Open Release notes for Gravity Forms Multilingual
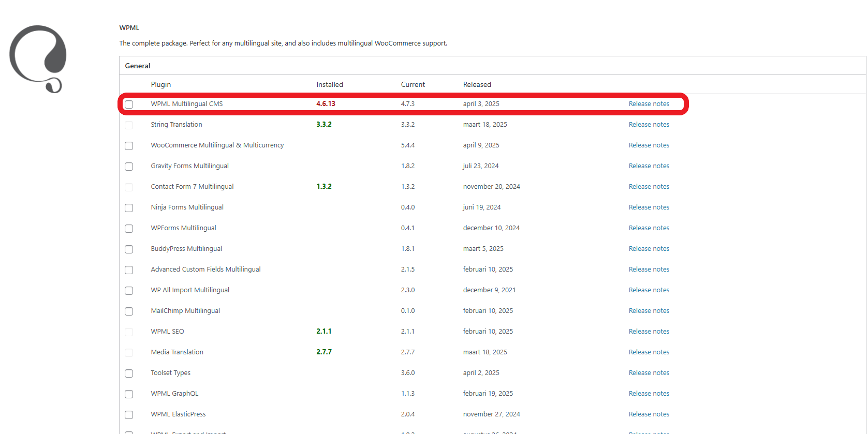This screenshot has height=434, width=868. coord(649,166)
